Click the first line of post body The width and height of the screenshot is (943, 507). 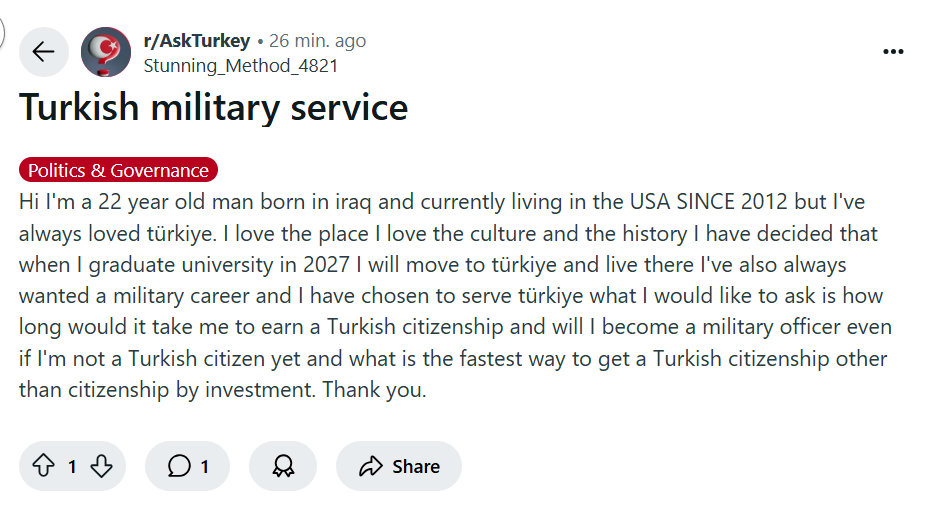pos(442,202)
